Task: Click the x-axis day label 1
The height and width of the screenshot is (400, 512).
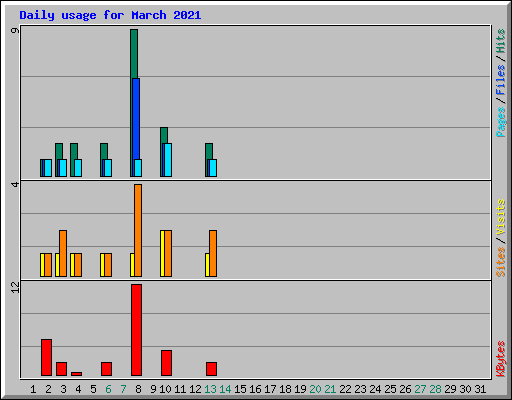Action: (x=33, y=389)
